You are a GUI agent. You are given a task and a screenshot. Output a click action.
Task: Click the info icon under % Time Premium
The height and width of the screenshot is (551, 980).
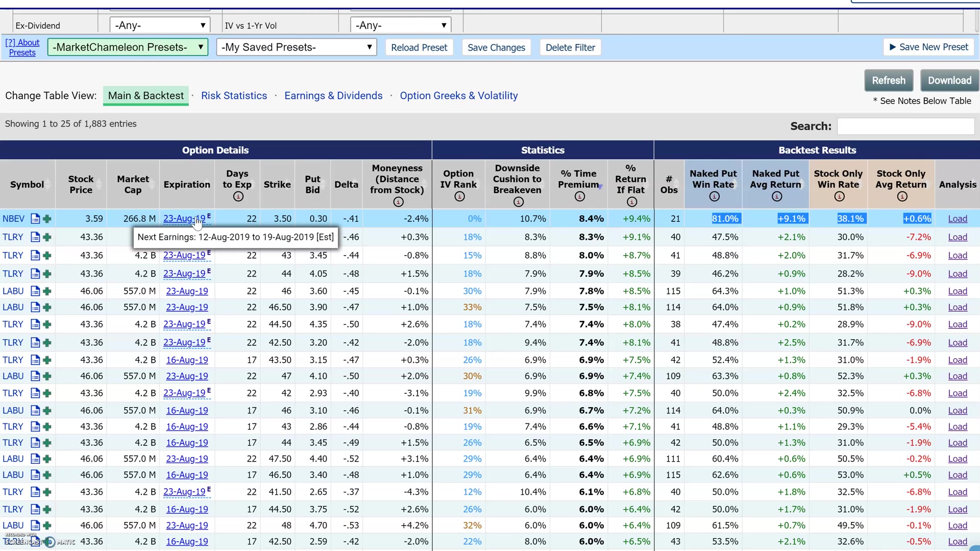tap(579, 197)
